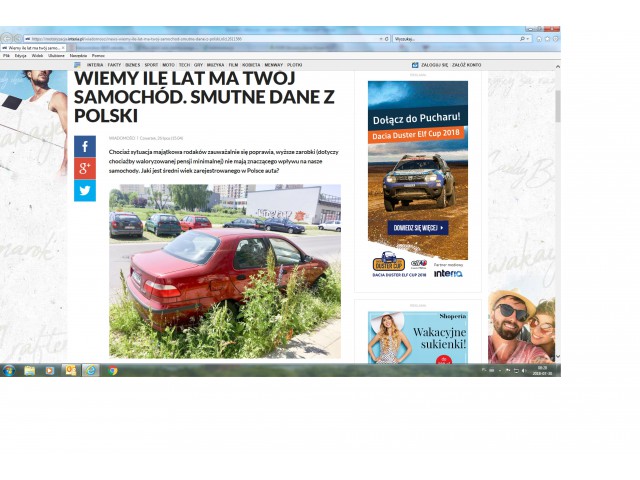The height and width of the screenshot is (480, 640).
Task: Go to the SPORT section
Action: (x=151, y=64)
